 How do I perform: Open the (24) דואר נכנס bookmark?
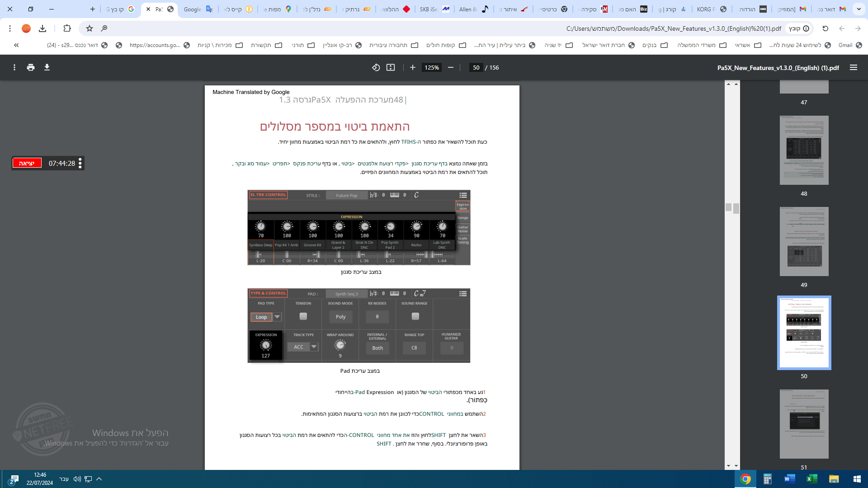tap(77, 45)
